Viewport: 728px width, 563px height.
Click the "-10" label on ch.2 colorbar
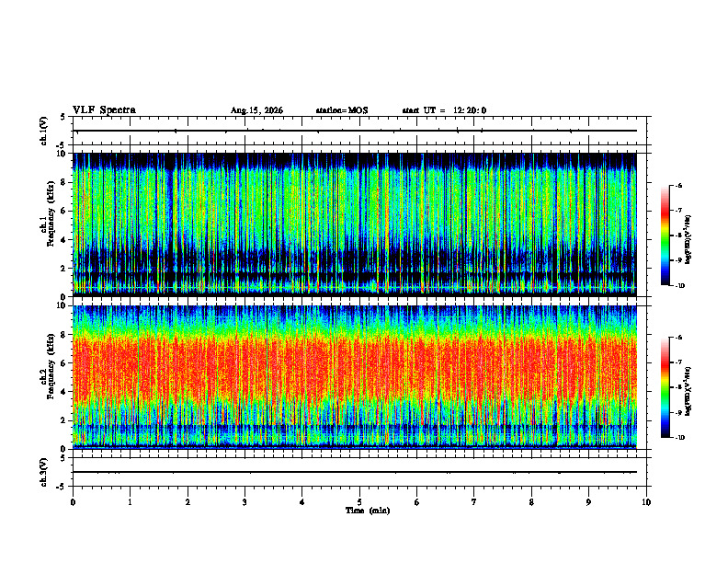pyautogui.click(x=679, y=438)
